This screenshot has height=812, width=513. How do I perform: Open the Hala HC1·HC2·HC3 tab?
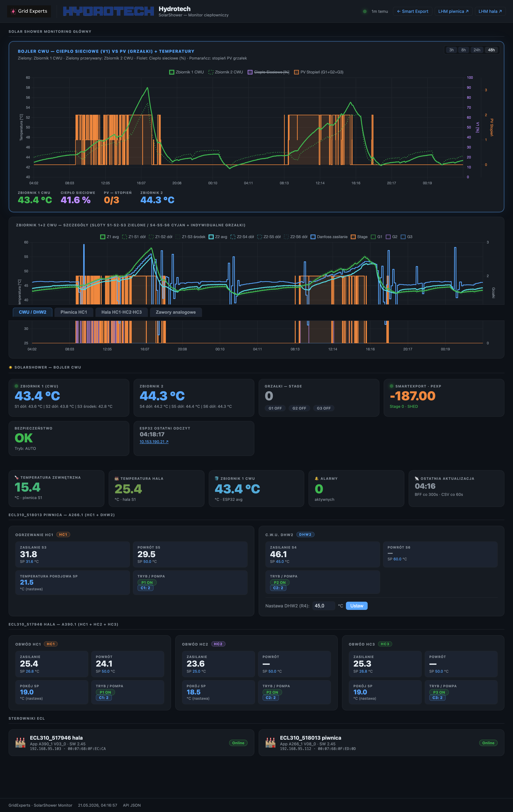click(x=122, y=312)
